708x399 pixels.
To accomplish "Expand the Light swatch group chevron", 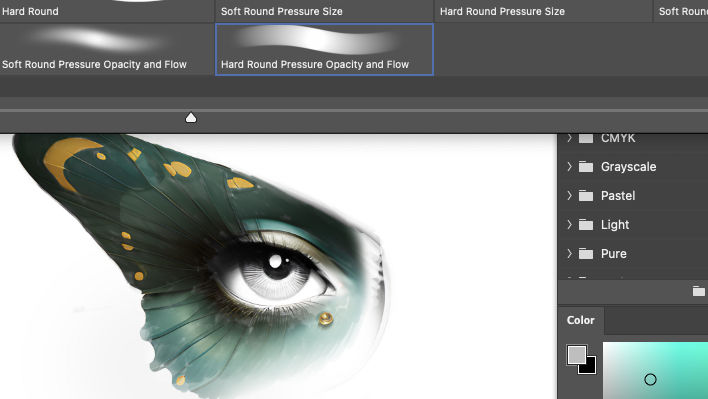I will 569,225.
